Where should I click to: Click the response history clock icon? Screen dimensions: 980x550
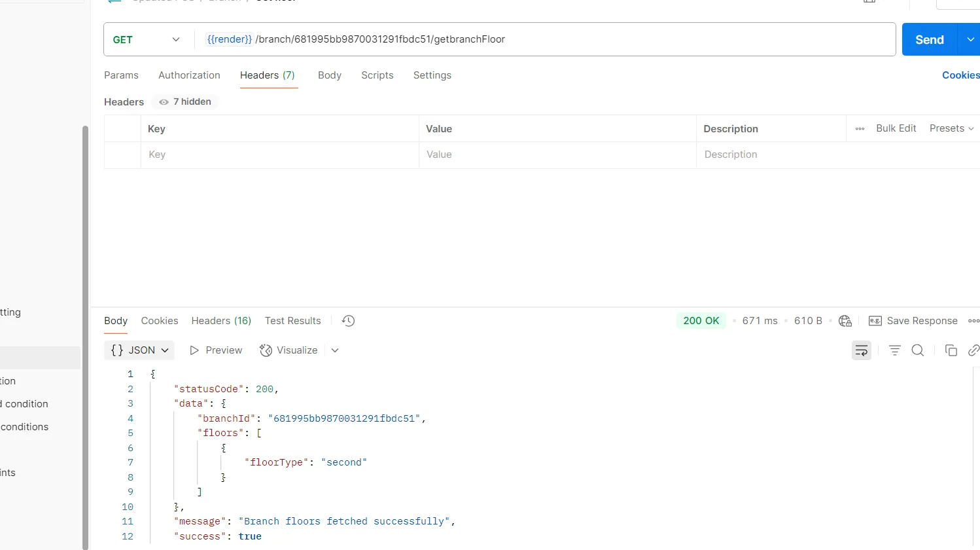click(x=348, y=321)
